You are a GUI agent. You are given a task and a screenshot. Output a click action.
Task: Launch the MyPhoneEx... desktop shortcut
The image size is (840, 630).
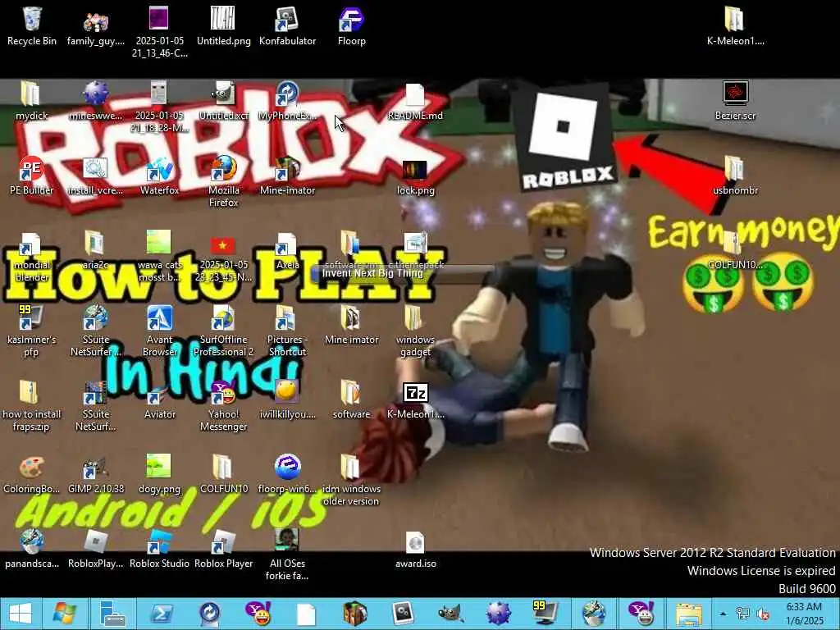287,101
